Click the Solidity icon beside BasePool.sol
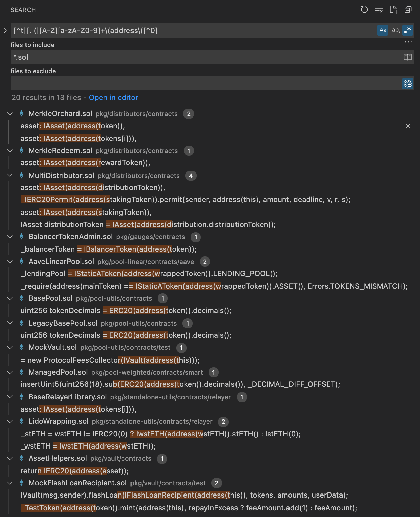 tap(21, 298)
